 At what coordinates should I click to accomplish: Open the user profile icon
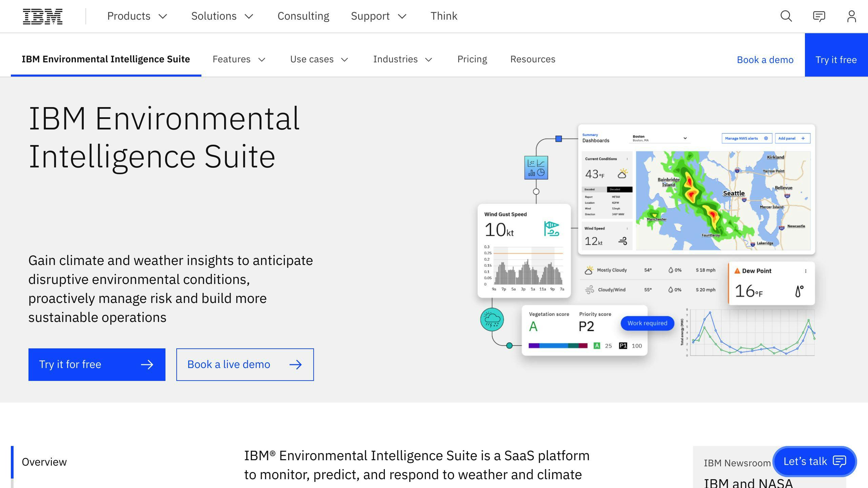(851, 16)
